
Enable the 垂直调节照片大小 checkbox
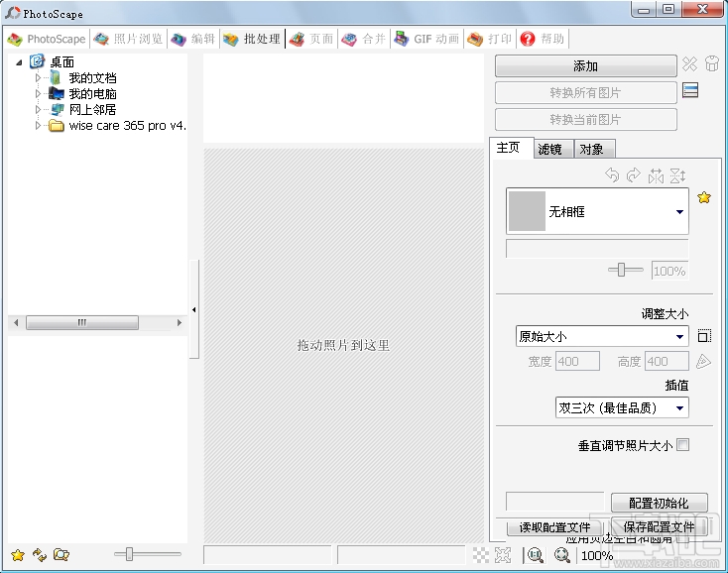pos(682,445)
